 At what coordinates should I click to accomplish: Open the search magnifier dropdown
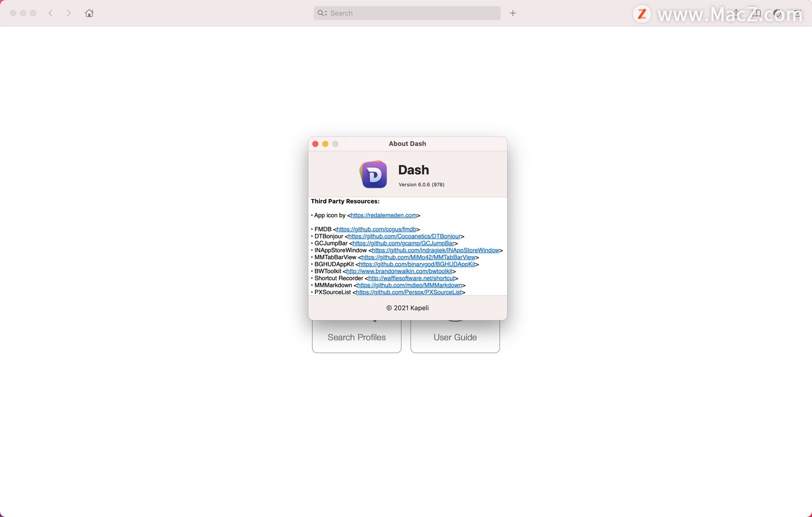click(x=322, y=13)
